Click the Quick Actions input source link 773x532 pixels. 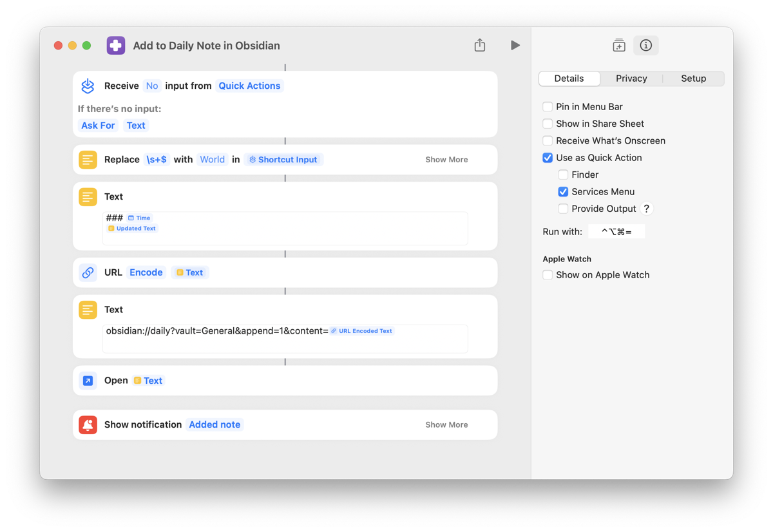(x=249, y=86)
